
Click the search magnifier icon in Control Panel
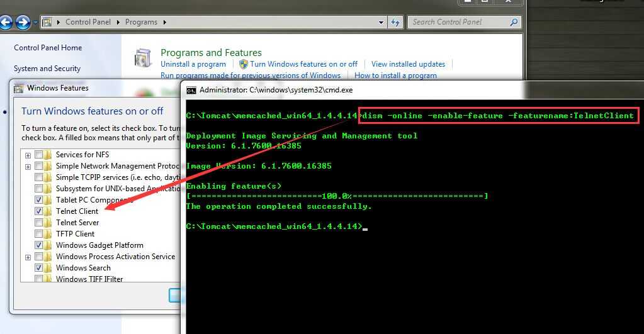pos(514,22)
